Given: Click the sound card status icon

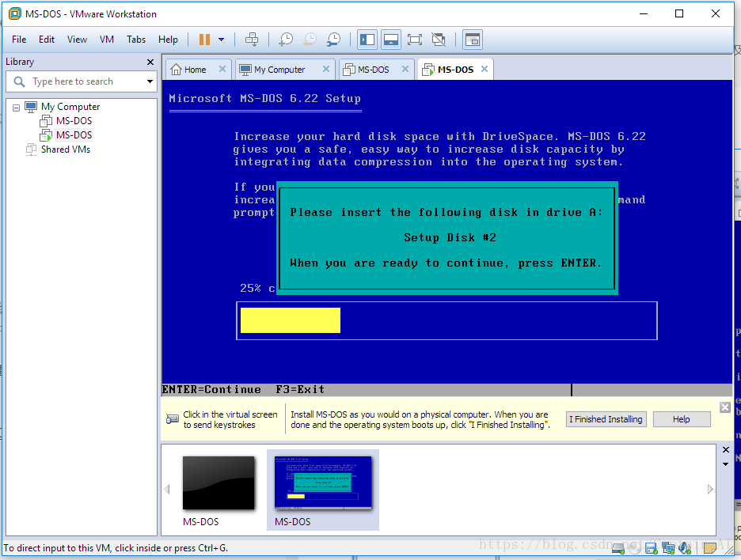Looking at the screenshot, I should [x=685, y=548].
